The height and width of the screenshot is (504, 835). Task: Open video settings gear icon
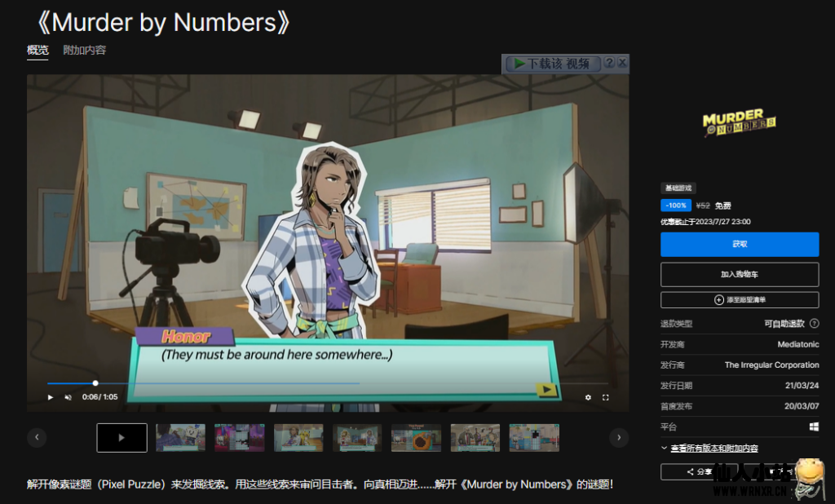click(588, 397)
